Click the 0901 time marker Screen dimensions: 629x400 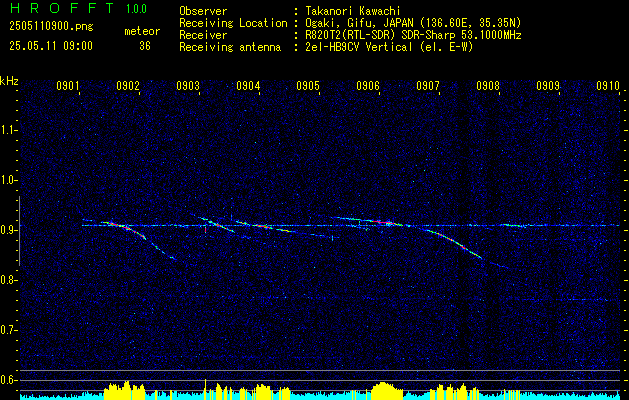coord(67,85)
